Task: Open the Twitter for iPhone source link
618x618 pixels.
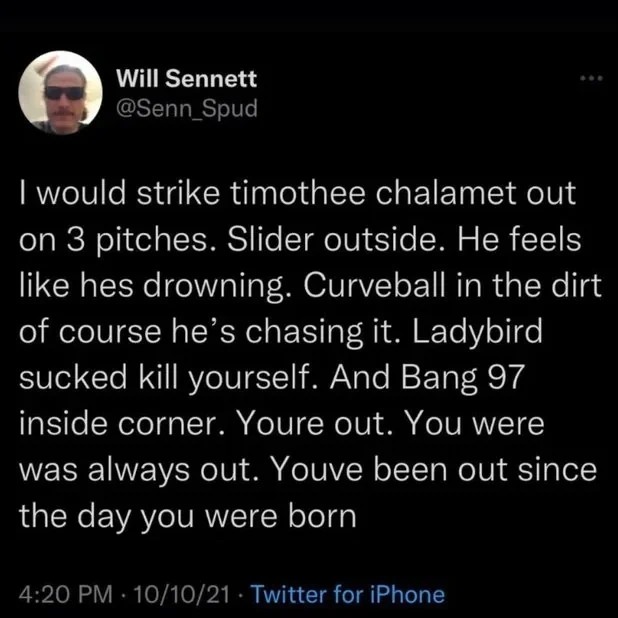Action: tap(346, 594)
